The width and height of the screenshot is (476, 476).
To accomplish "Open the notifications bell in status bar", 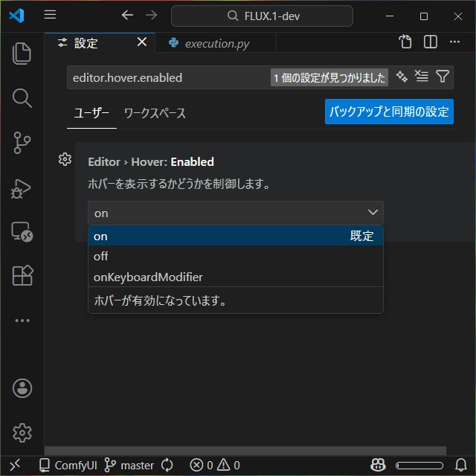I will pos(461,466).
